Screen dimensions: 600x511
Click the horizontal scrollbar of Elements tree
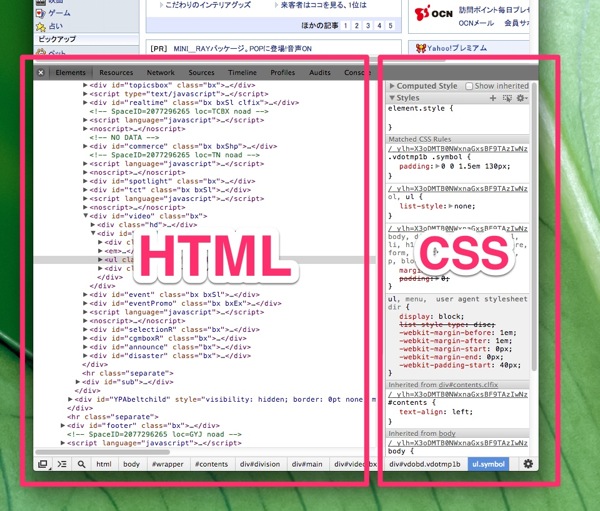[102, 452]
